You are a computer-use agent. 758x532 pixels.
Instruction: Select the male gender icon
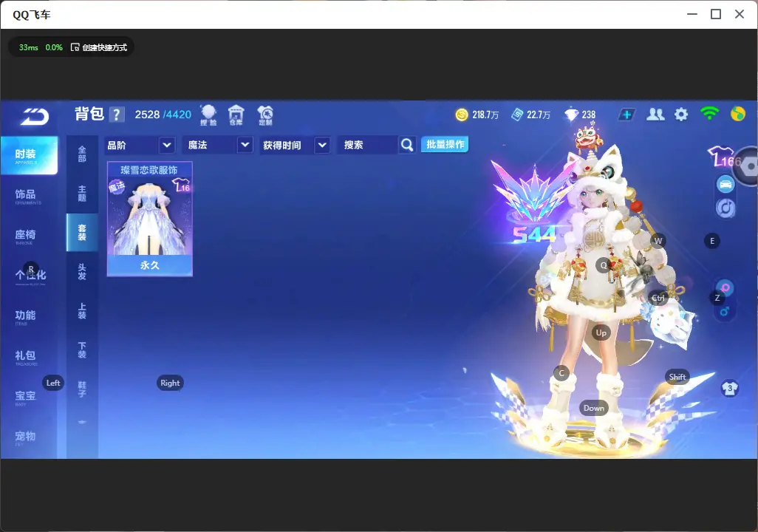(725, 312)
